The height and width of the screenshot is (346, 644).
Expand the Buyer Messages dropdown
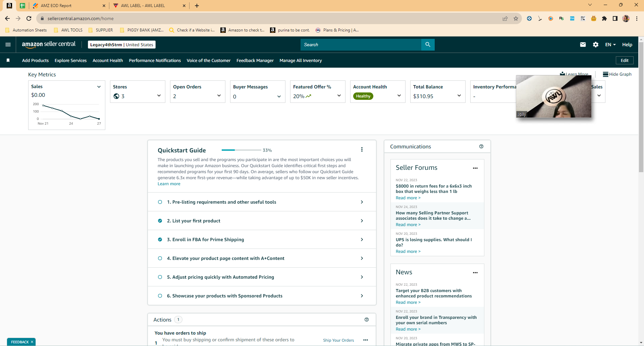(x=279, y=96)
